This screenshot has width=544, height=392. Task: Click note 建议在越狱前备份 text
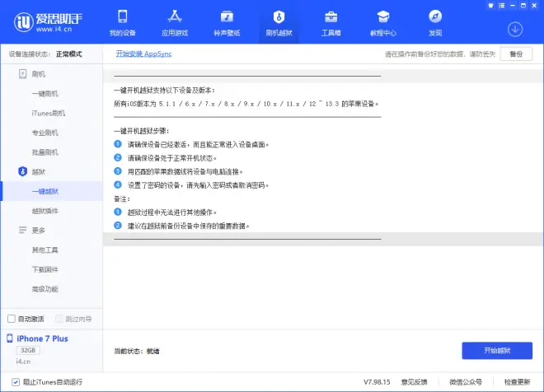pyautogui.click(x=189, y=226)
